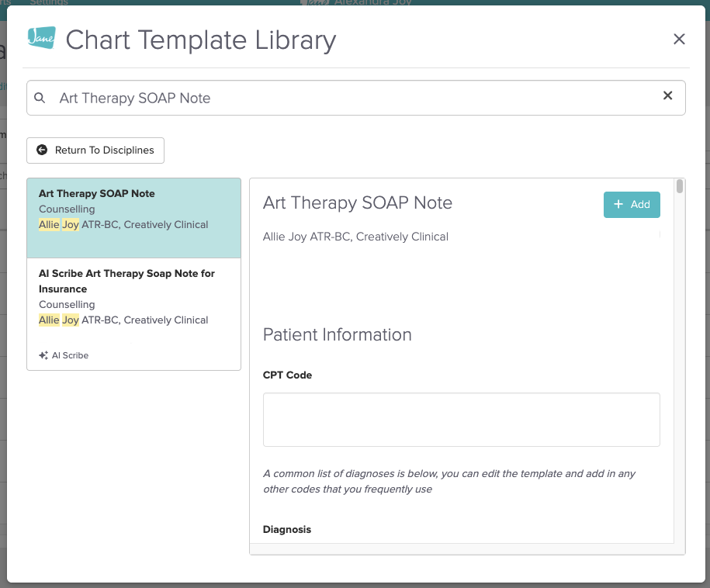Image resolution: width=710 pixels, height=588 pixels.
Task: Click the italic note about common diagnoses
Action: click(x=449, y=481)
